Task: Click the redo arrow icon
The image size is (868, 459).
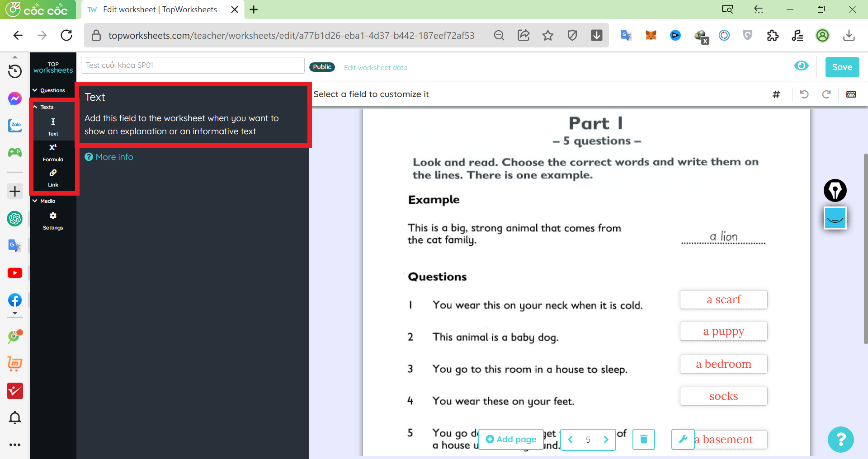Action: click(x=826, y=94)
